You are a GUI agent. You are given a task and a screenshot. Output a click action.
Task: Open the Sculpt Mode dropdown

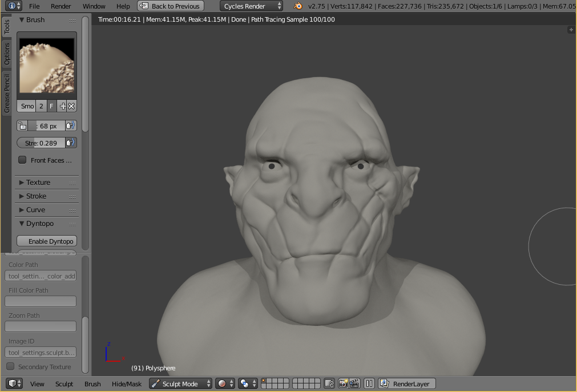pos(181,384)
